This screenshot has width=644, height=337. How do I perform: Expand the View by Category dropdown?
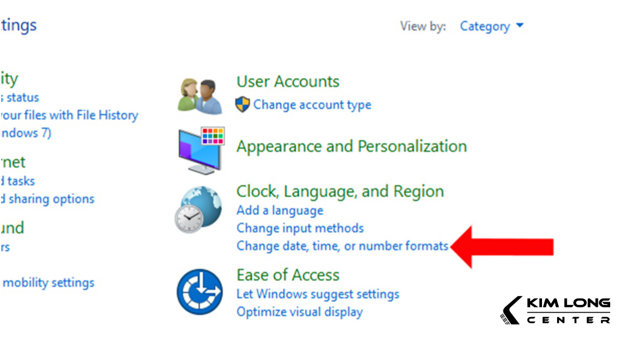(491, 26)
